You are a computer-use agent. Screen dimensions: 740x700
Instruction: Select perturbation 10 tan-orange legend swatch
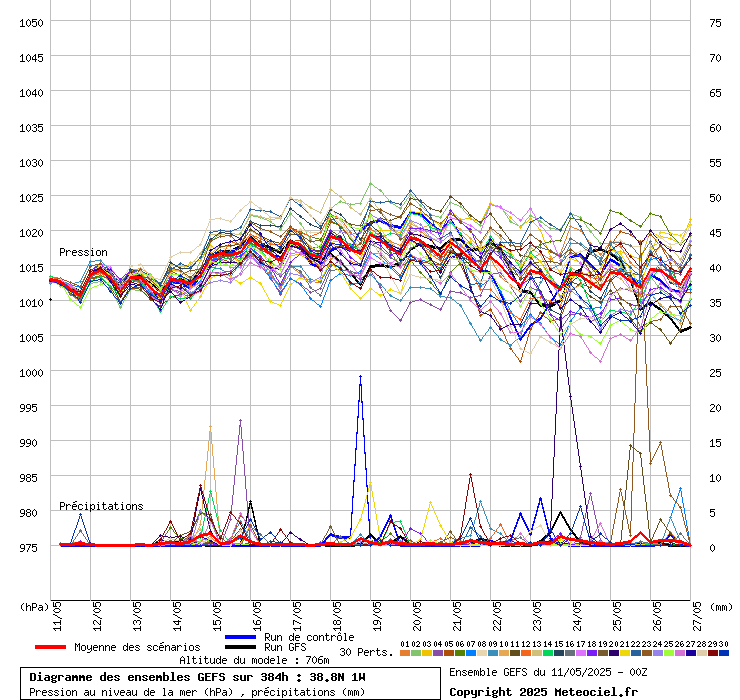click(504, 653)
